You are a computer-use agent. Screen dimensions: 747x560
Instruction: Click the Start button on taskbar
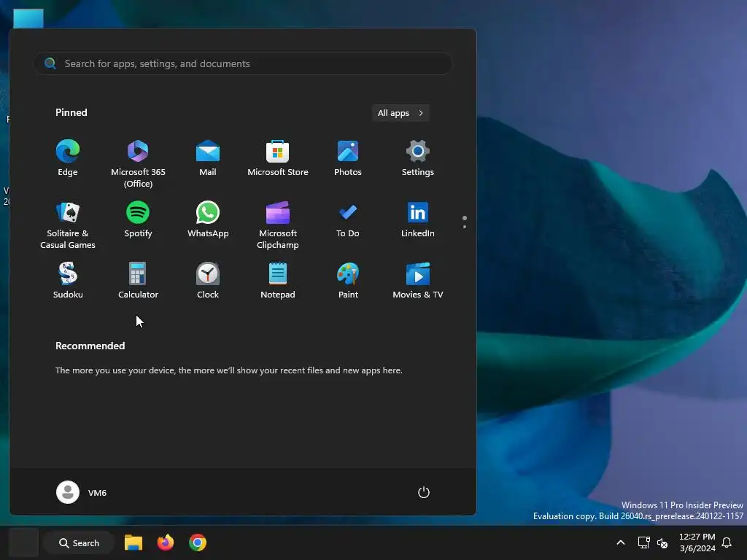tap(23, 542)
